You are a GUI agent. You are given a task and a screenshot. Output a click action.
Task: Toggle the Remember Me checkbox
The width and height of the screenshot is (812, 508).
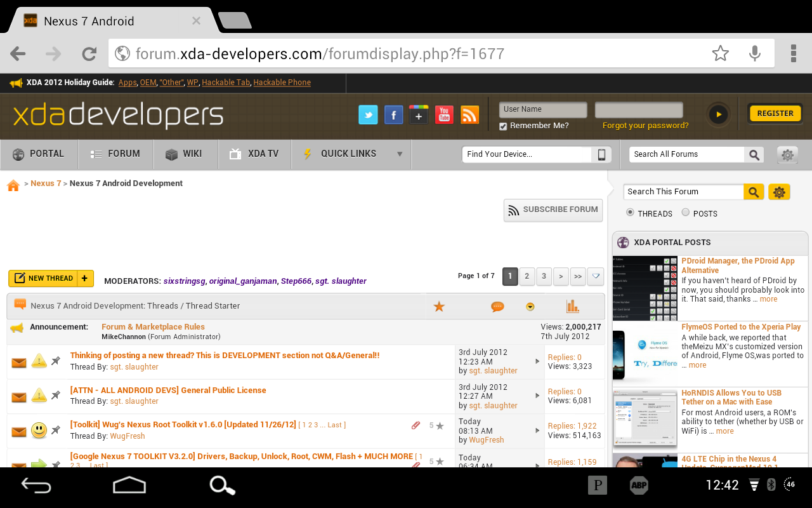503,126
